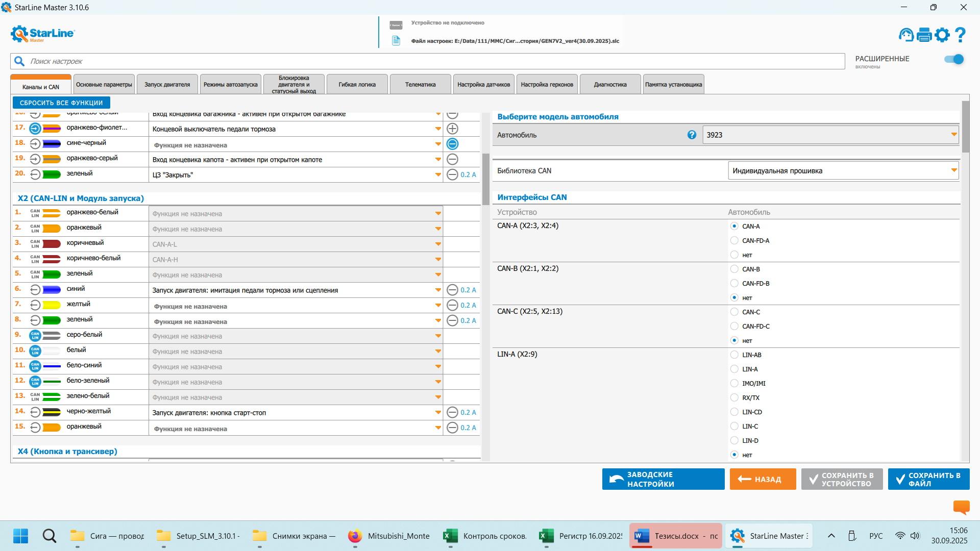The image size is (980, 551).
Task: Open the Диагностика tab
Action: [x=610, y=85]
